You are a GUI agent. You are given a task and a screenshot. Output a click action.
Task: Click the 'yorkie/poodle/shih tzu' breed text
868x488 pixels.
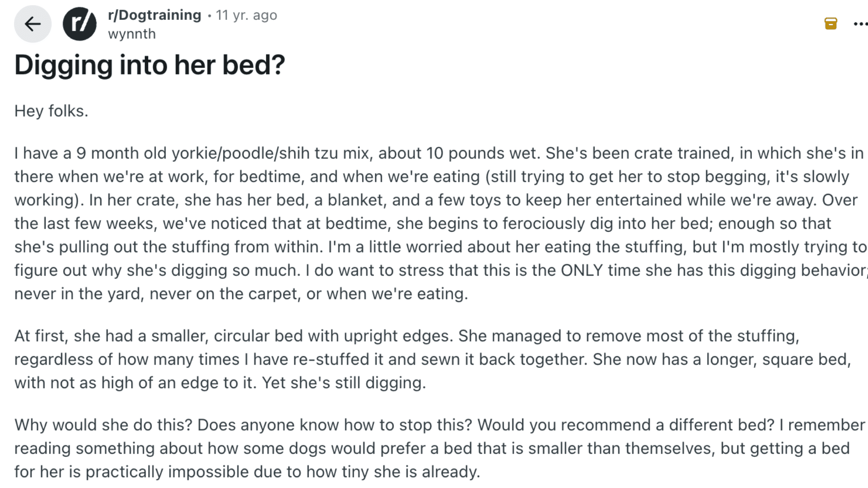272,153
